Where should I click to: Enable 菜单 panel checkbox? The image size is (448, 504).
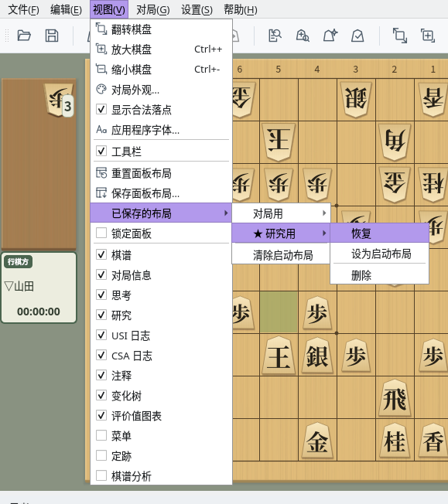tap(101, 435)
